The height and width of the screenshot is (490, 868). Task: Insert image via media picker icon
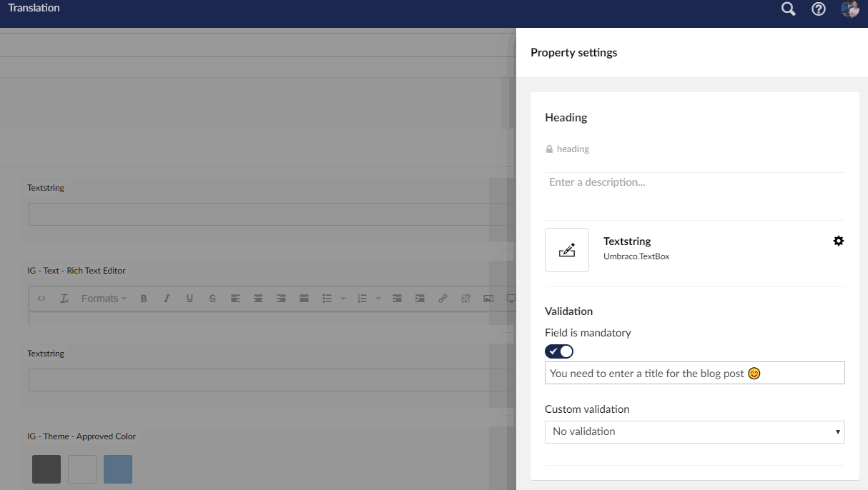488,299
